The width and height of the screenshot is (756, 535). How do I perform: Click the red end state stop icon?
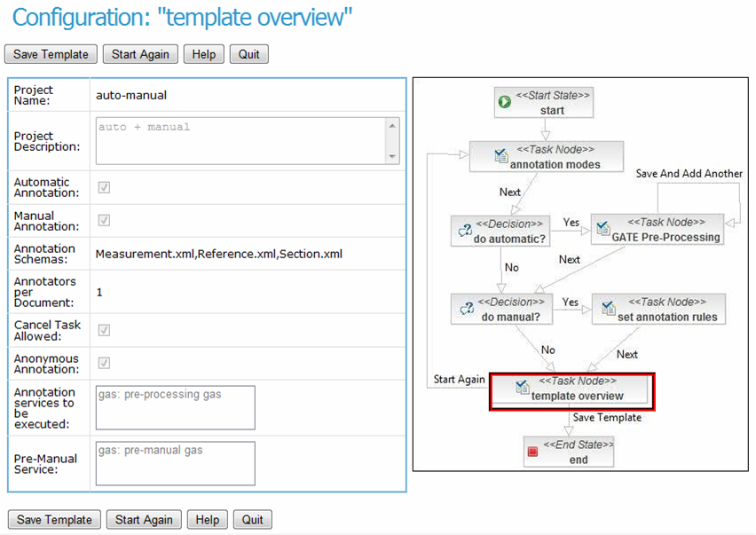[532, 452]
